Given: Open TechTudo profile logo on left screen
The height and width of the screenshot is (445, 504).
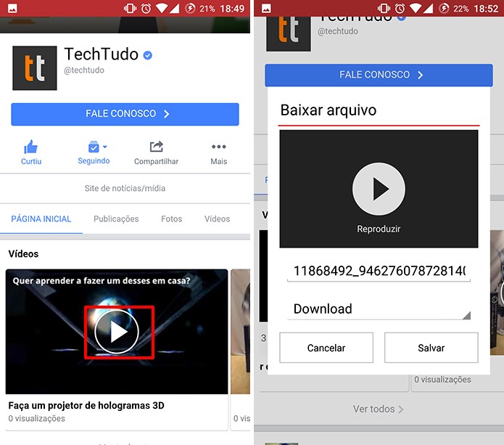Looking at the screenshot, I should [x=35, y=68].
